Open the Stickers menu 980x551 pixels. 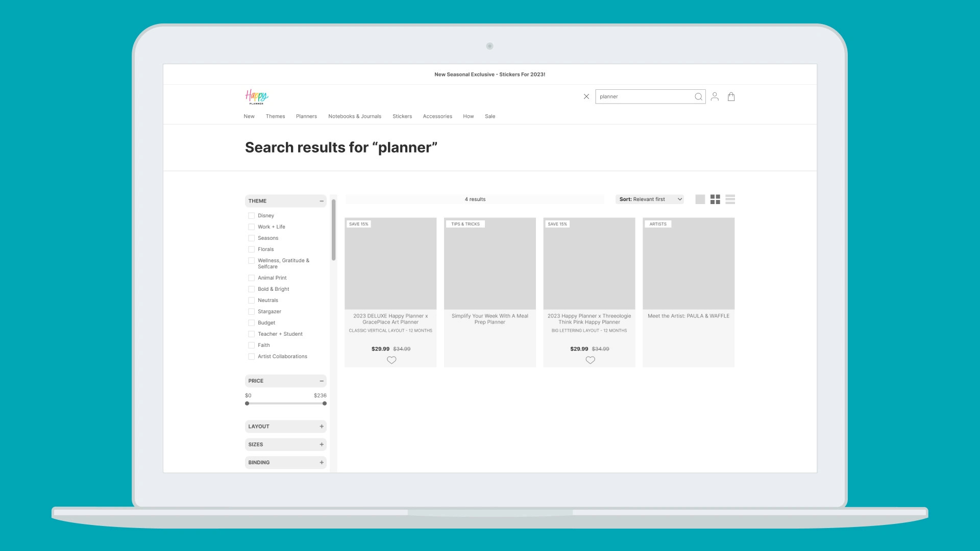[x=402, y=116]
